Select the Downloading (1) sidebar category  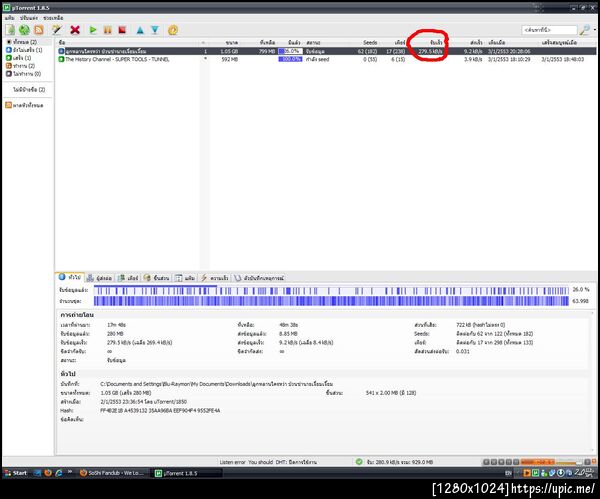coord(27,50)
